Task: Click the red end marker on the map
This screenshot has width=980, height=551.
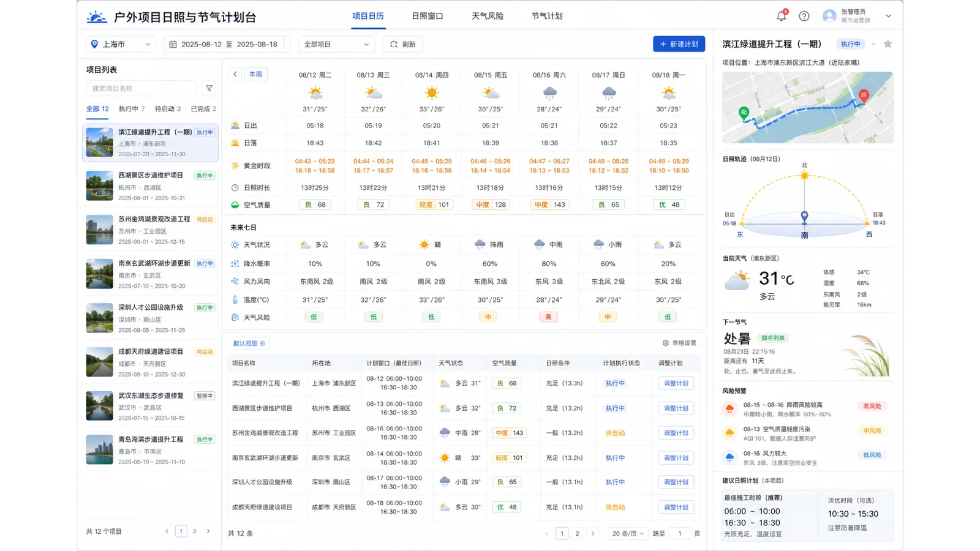Action: point(864,96)
